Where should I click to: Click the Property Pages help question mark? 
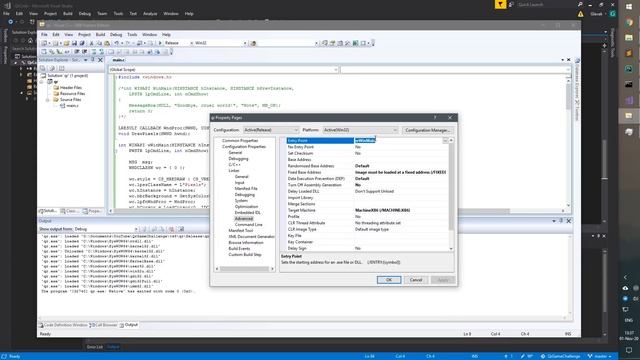coord(435,118)
